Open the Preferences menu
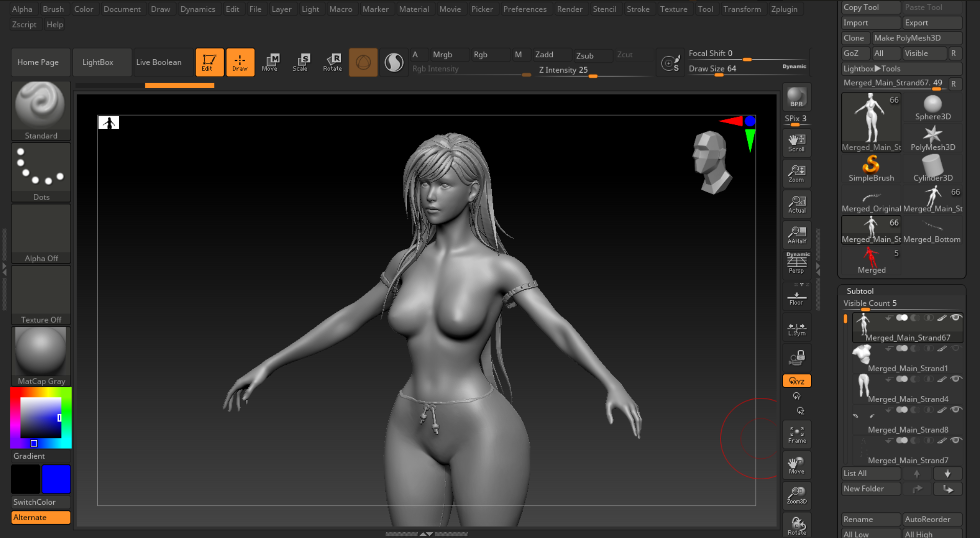The image size is (980, 538). click(x=525, y=9)
